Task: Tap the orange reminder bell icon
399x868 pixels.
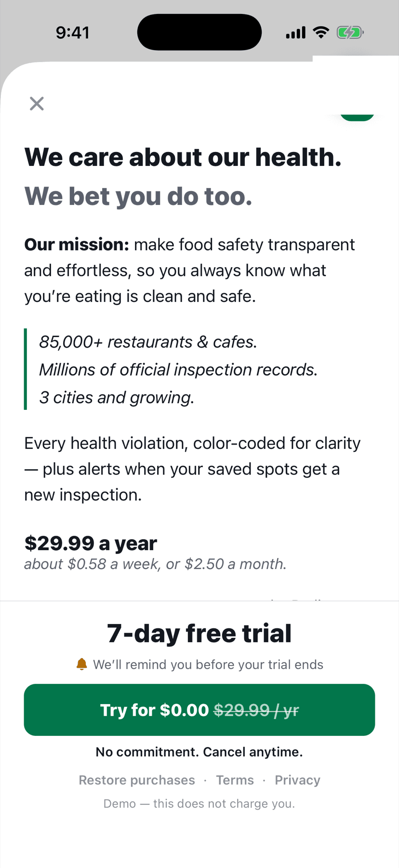Action: tap(82, 664)
